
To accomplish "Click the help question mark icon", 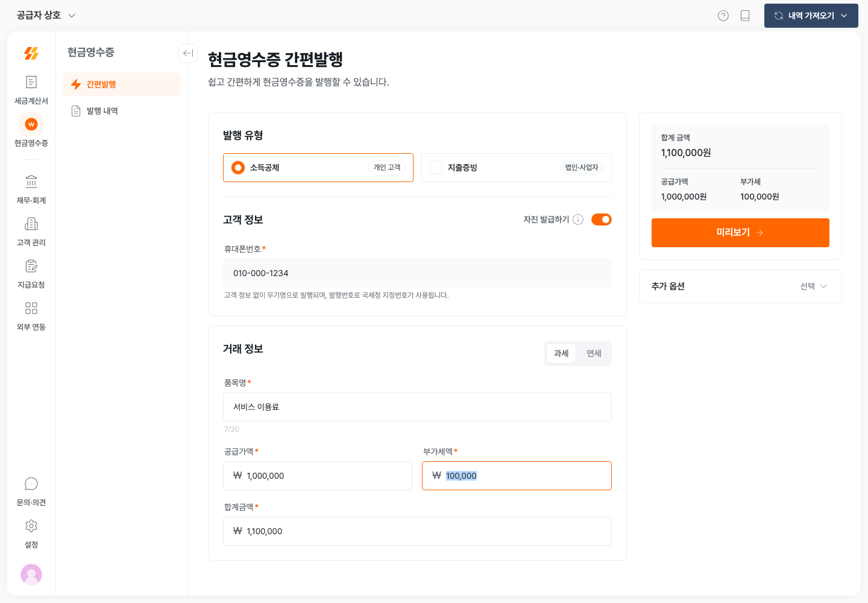I will [x=723, y=16].
